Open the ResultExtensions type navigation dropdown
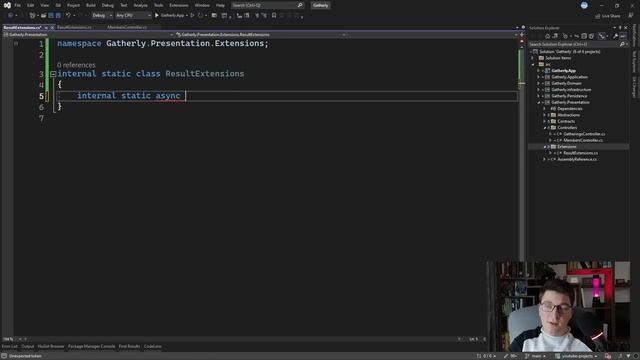This screenshot has height=360, width=640. point(261,35)
